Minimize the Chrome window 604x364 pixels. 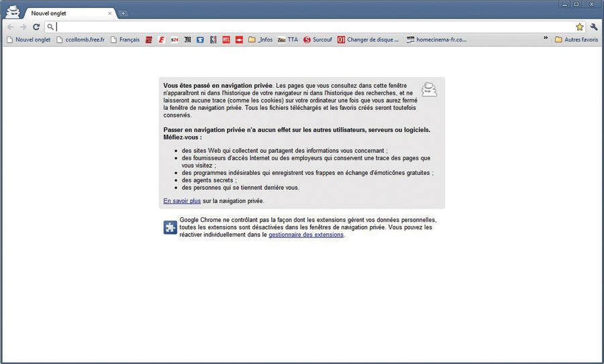[564, 5]
